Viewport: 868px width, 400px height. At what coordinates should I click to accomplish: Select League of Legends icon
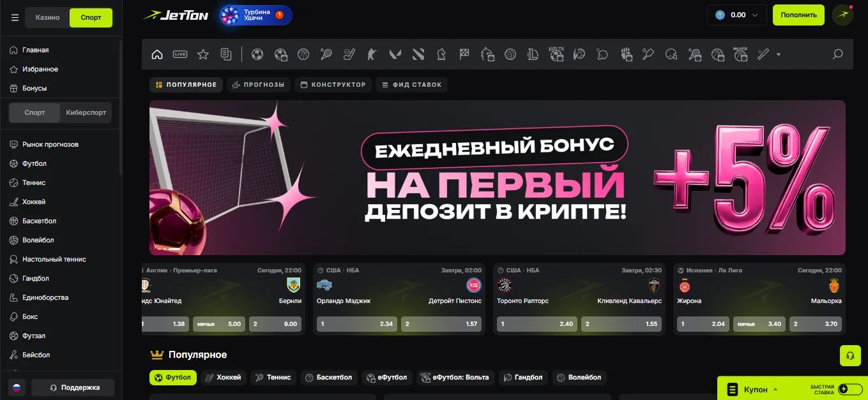pyautogui.click(x=533, y=54)
